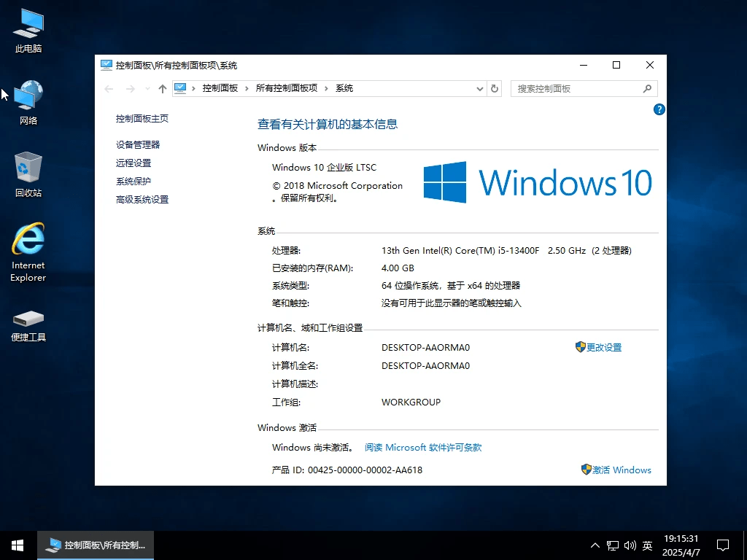Viewport: 747px width, 560px height.
Task: Open the 网络 desktop icon
Action: point(27,95)
